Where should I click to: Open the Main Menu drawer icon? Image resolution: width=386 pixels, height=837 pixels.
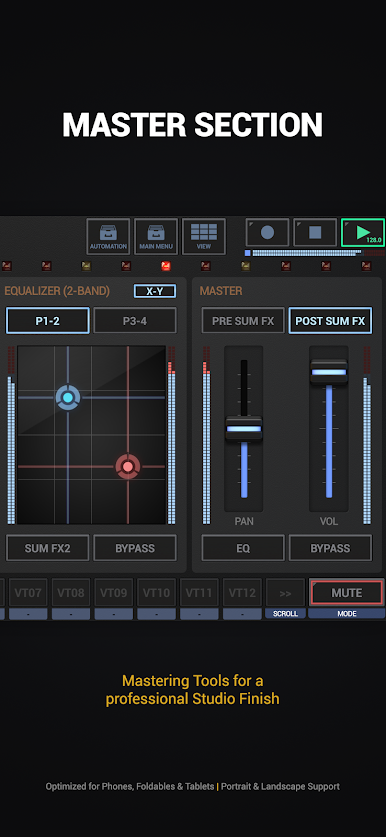click(x=156, y=236)
